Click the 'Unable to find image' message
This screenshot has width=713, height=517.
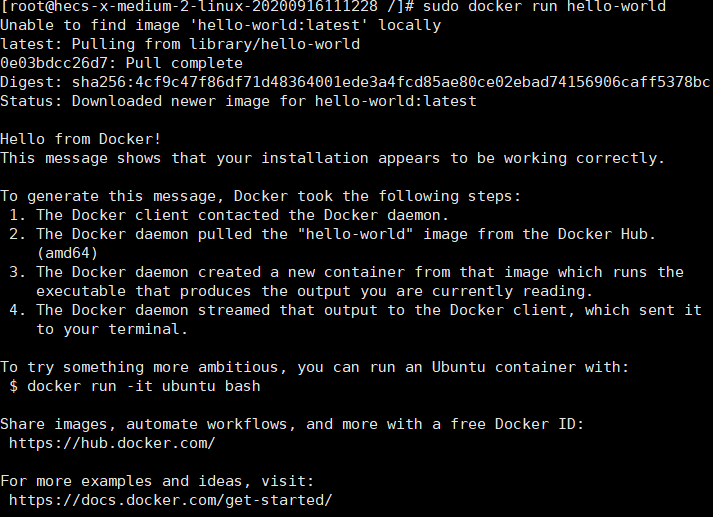pyautogui.click(x=220, y=25)
